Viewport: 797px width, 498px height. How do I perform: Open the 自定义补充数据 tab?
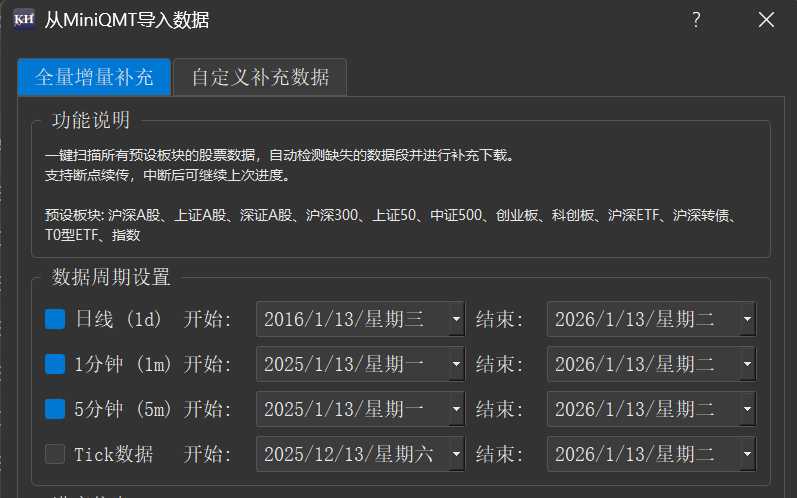pos(260,76)
